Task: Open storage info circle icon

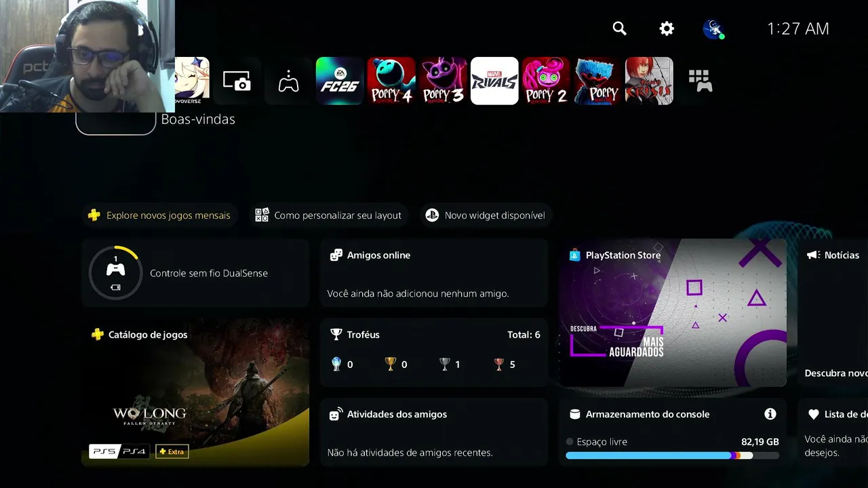Action: click(x=770, y=414)
